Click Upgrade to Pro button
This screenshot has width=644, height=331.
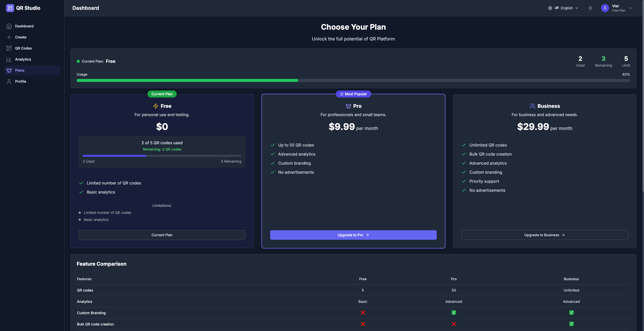(x=353, y=235)
